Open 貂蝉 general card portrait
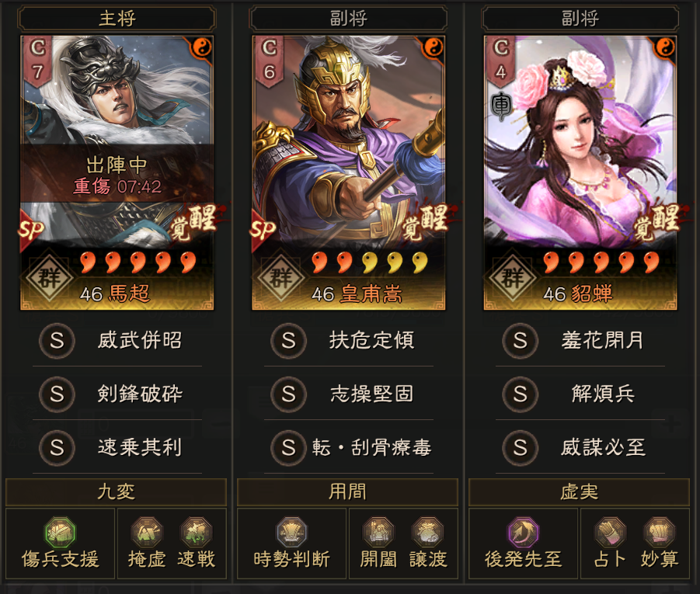 (580, 172)
